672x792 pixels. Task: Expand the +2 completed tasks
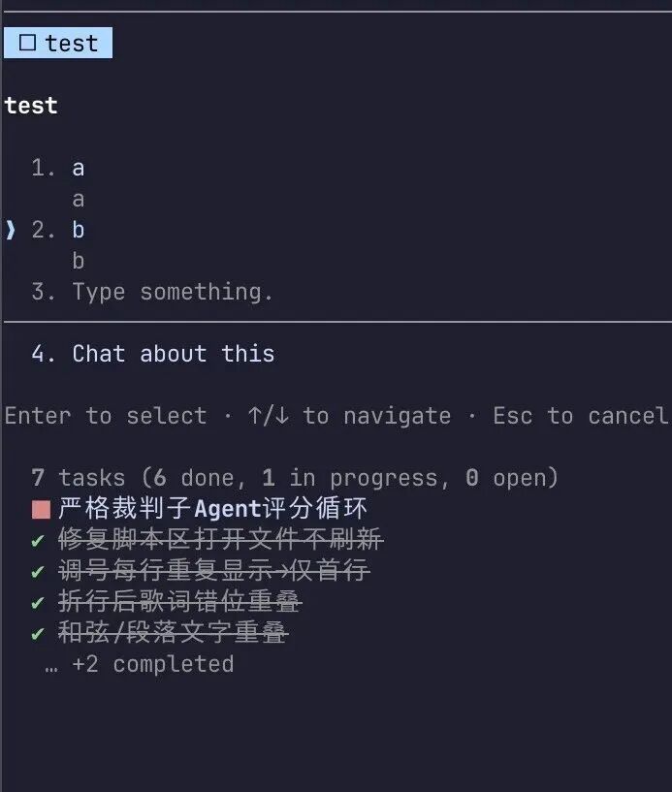(x=153, y=664)
